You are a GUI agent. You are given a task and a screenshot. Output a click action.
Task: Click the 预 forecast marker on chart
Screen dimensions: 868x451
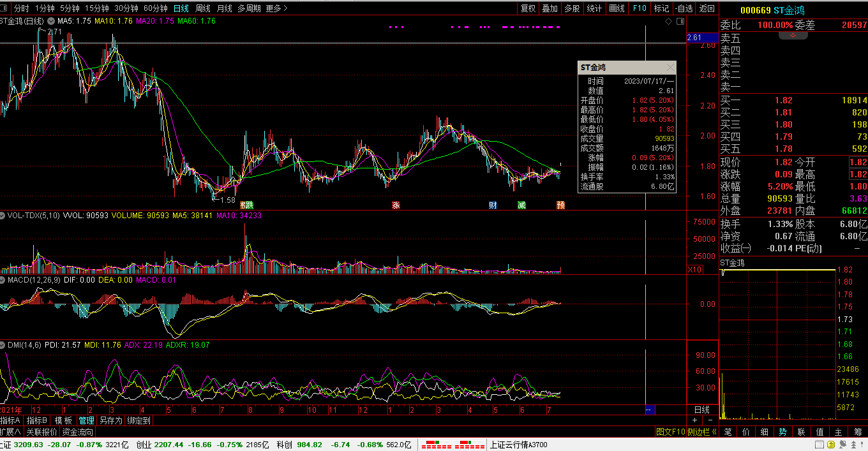coord(560,205)
